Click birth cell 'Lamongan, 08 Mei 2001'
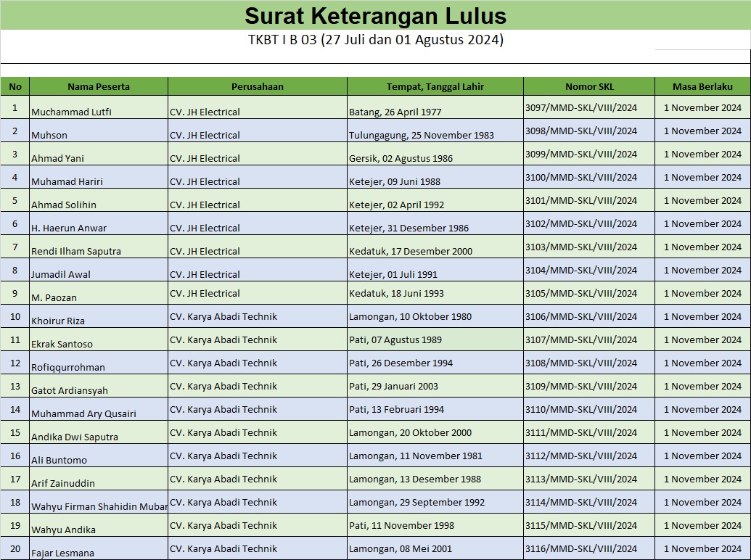Viewport: 751px width, 560px height. (x=435, y=548)
